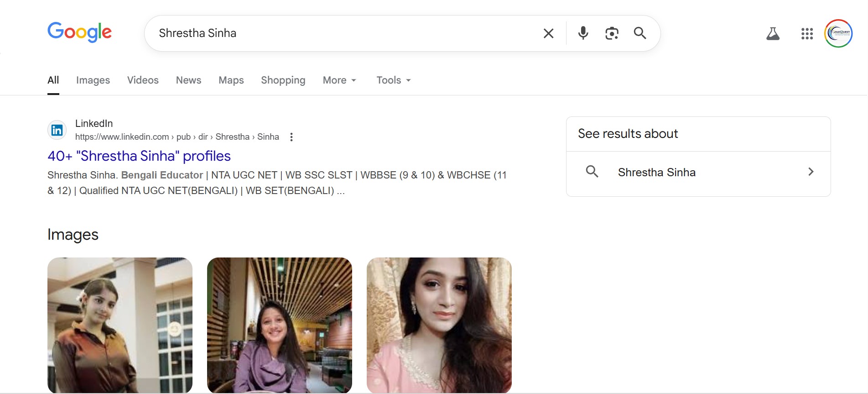
Task: Click the LinkedIn favicon on result
Action: click(x=57, y=131)
